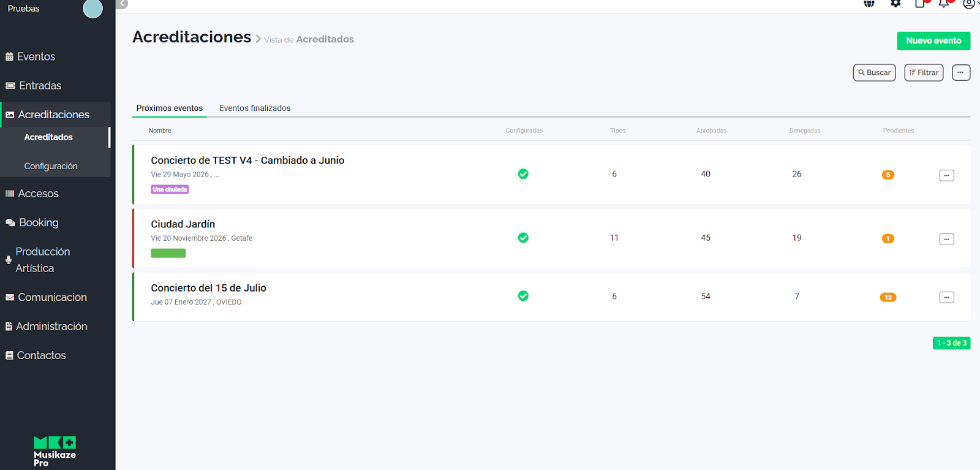This screenshot has width=980, height=470.
Task: Collapse sidebar with the arrow icon
Action: pyautogui.click(x=123, y=4)
